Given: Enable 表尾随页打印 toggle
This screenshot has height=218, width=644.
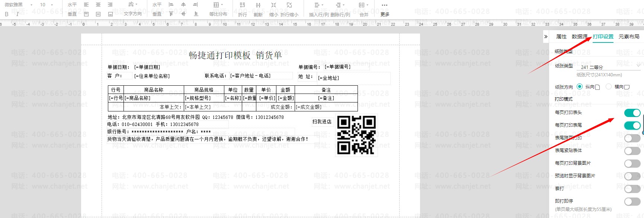Looking at the screenshot, I should point(632,138).
